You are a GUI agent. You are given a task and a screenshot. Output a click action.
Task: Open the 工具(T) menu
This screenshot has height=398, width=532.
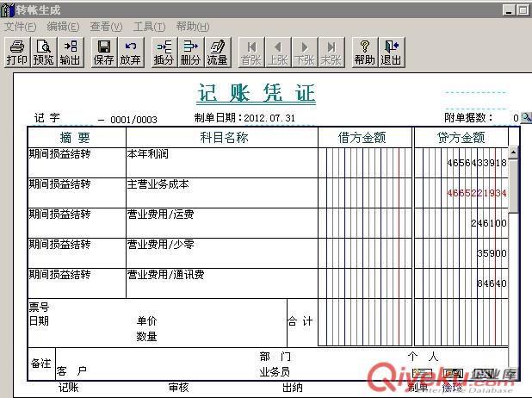click(149, 27)
